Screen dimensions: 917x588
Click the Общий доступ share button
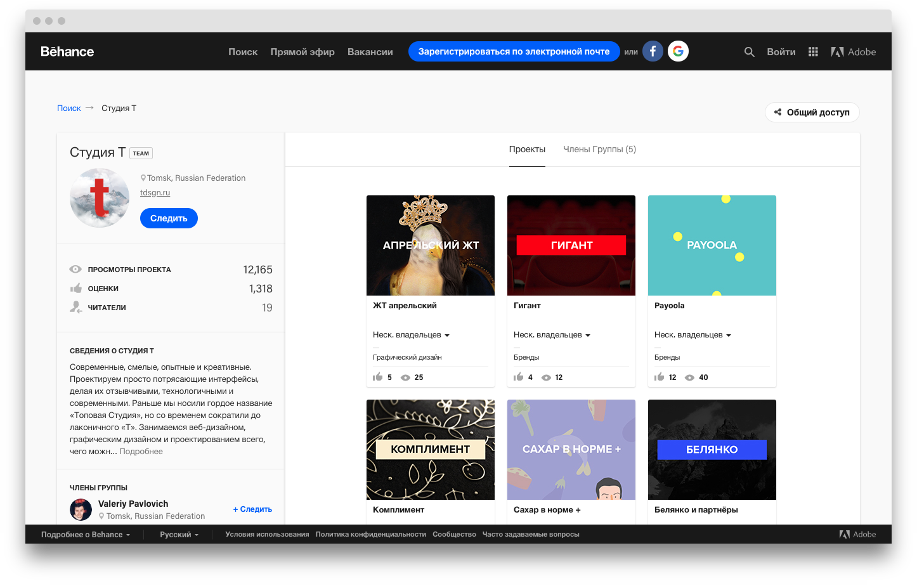(x=812, y=112)
